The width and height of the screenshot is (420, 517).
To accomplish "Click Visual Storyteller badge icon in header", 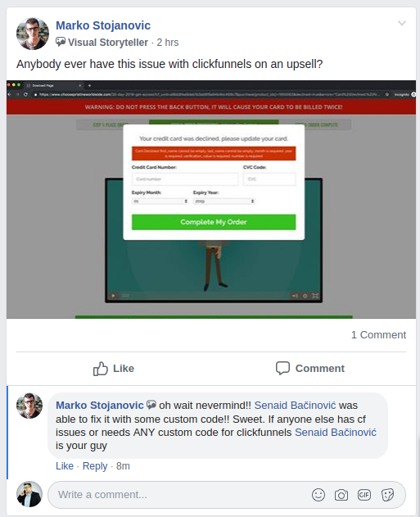I will click(61, 42).
